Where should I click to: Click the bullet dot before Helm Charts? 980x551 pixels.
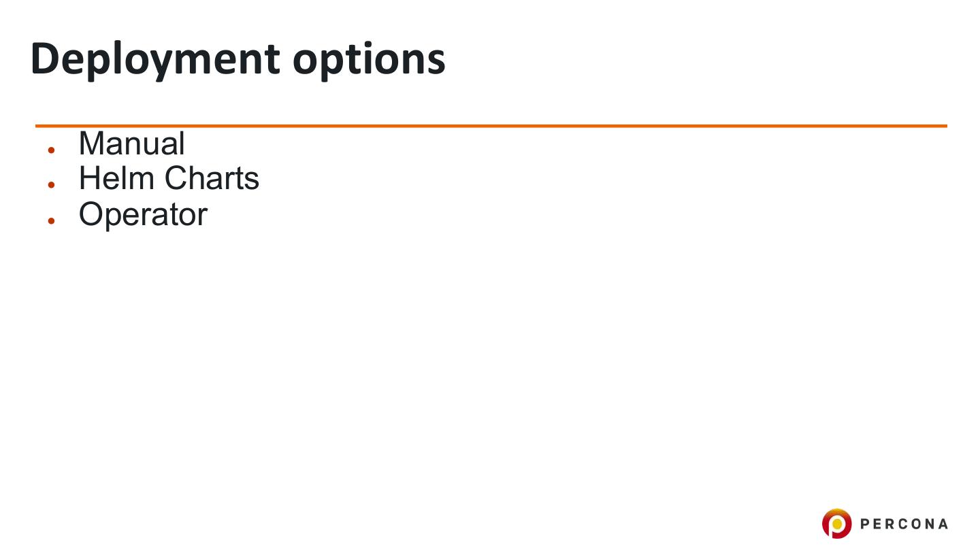(x=51, y=184)
